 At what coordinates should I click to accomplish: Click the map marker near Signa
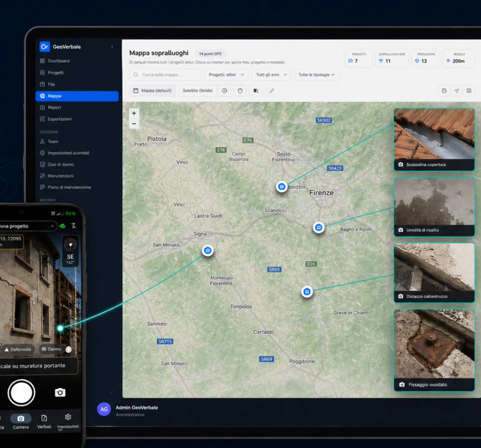coord(208,250)
